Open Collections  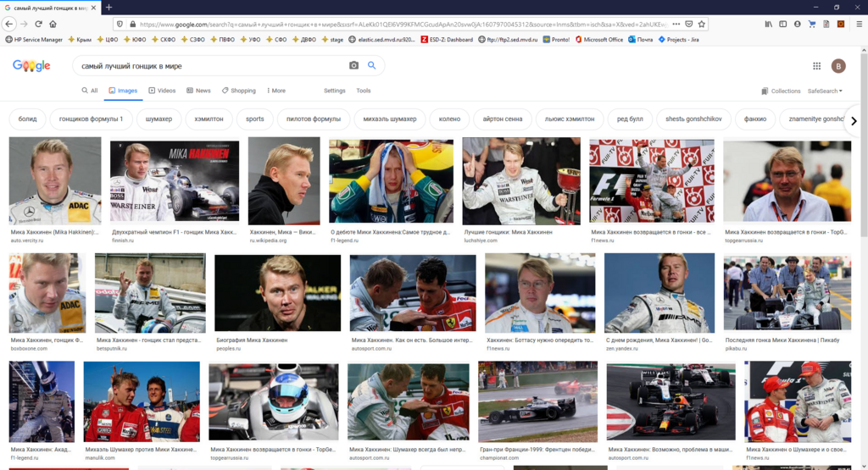click(x=781, y=91)
